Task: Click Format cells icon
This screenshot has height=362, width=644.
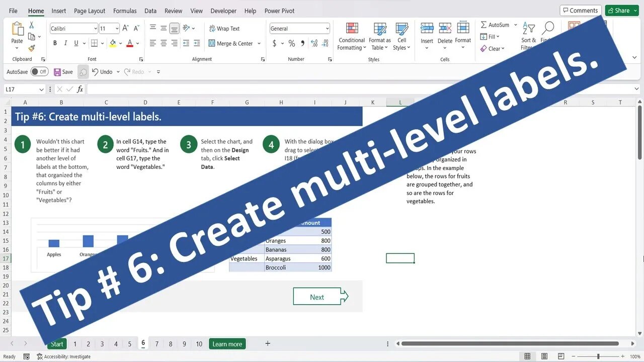Action: click(x=463, y=28)
